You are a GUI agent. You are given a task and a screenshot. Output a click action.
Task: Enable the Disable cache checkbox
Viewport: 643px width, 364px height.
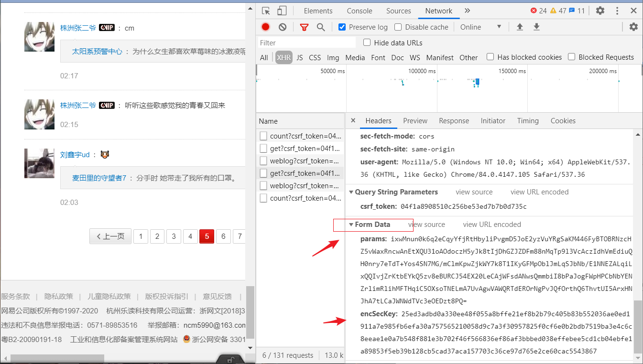pyautogui.click(x=398, y=27)
